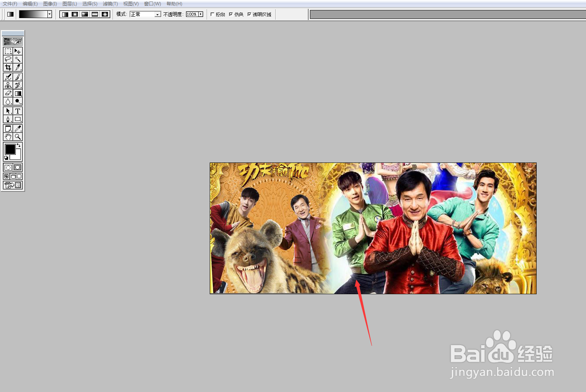The height and width of the screenshot is (392, 586).
Task: Select the Move tool
Action: pyautogui.click(x=18, y=51)
